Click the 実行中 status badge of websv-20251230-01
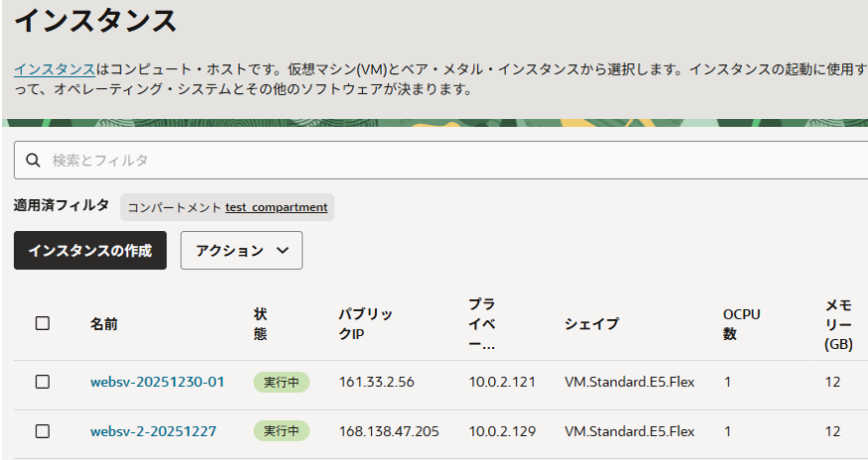Viewport: 868px width, 460px height. pos(281,382)
